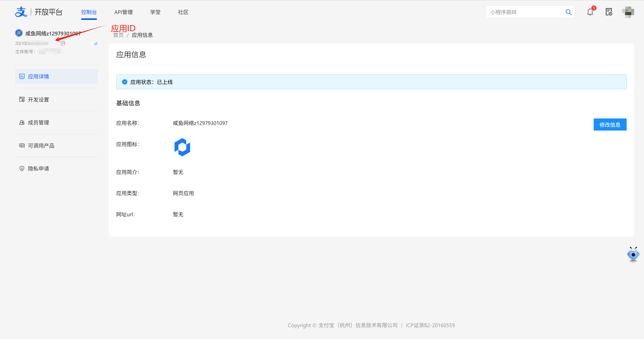Click the 网址url value 暂无
This screenshot has width=644, height=339.
coord(178,214)
